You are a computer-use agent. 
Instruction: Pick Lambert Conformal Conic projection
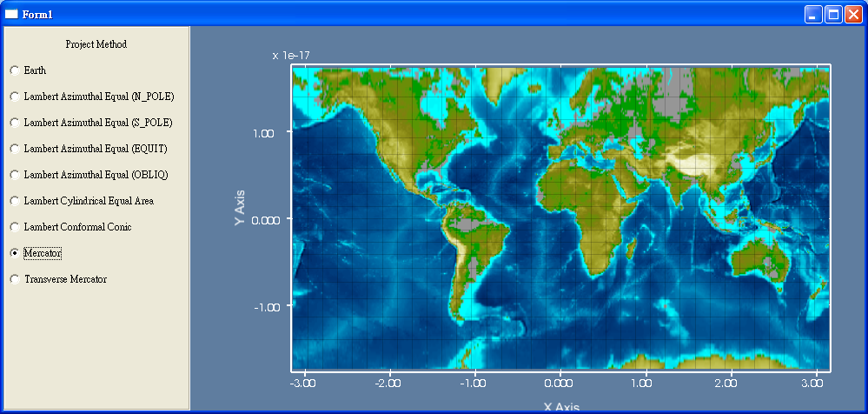point(15,227)
